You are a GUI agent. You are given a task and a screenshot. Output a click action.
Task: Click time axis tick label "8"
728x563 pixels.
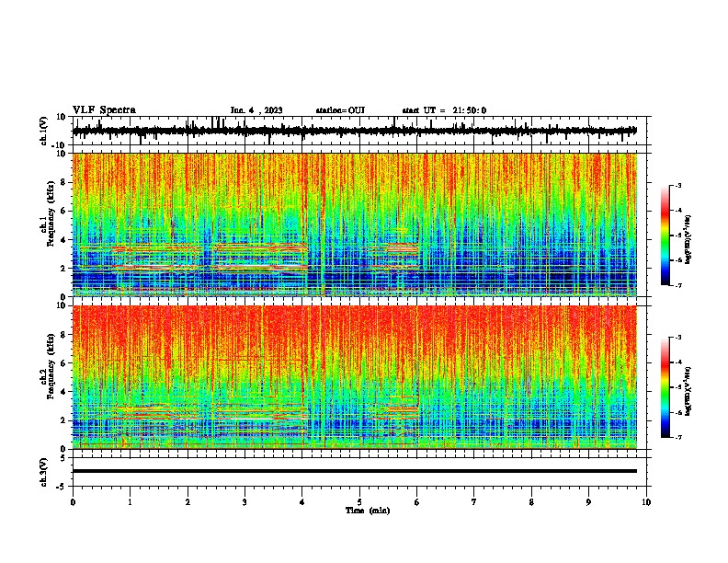pos(531,502)
